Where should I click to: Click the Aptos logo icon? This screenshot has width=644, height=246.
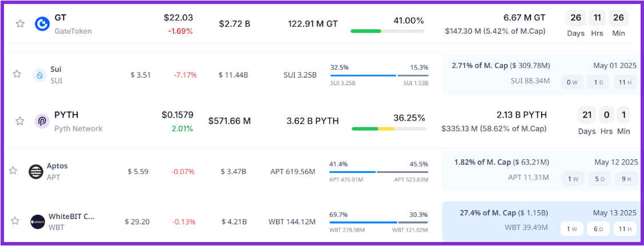(x=36, y=171)
